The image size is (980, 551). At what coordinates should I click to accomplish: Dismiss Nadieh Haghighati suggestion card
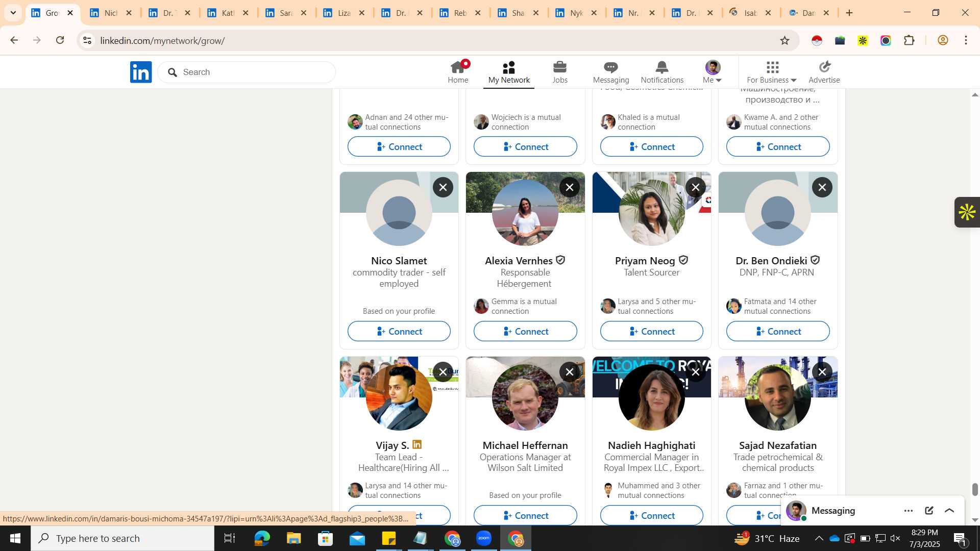tap(696, 372)
